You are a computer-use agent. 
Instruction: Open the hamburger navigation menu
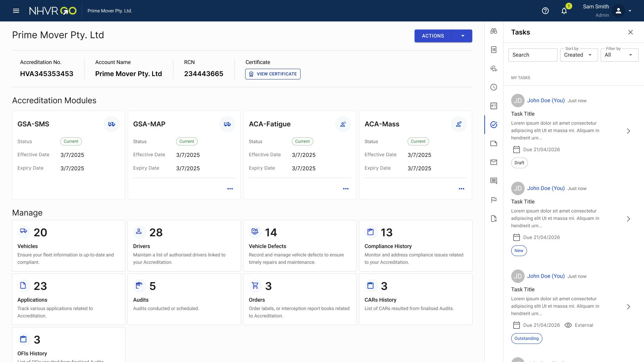pos(16,11)
